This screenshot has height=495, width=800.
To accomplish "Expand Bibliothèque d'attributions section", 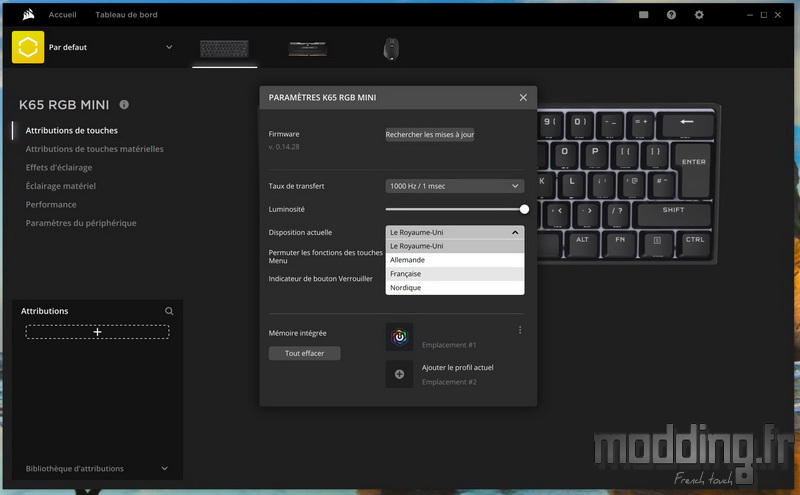I will click(x=165, y=468).
